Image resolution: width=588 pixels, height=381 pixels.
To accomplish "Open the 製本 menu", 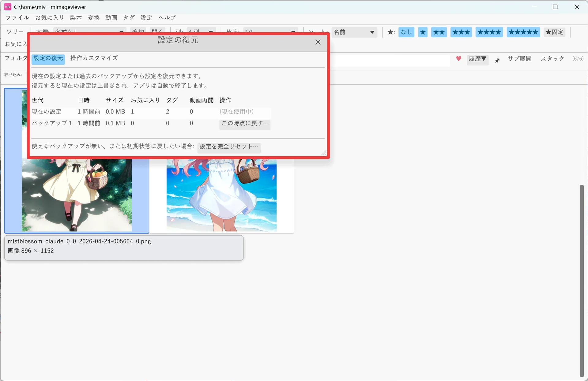I will (x=76, y=18).
